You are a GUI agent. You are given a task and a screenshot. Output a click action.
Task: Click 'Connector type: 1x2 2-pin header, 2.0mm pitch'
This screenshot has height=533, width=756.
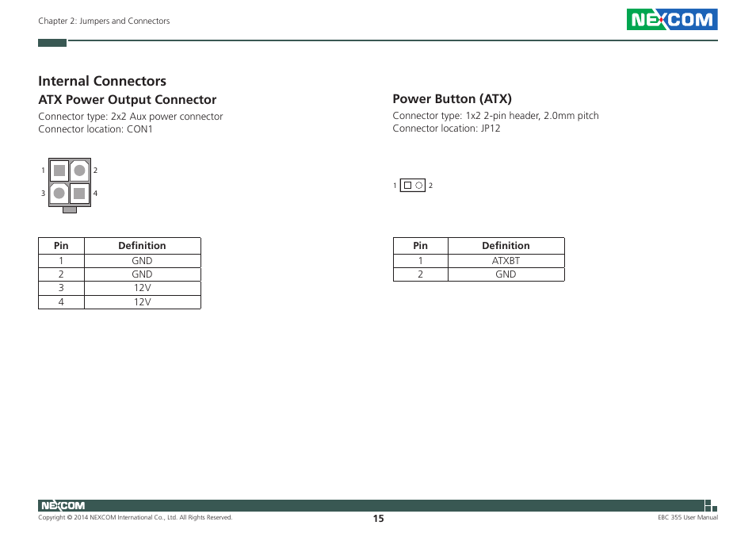coord(495,116)
